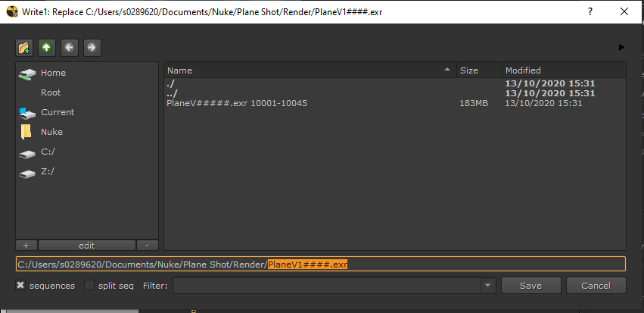This screenshot has height=313, width=644.
Task: Sort files by Name column
Action: 310,70
